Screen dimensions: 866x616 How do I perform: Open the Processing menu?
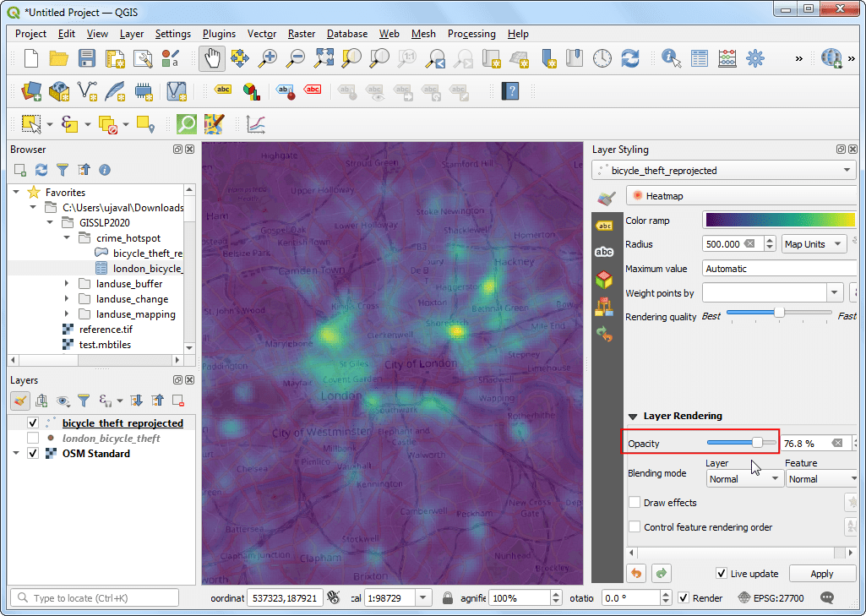click(x=471, y=34)
